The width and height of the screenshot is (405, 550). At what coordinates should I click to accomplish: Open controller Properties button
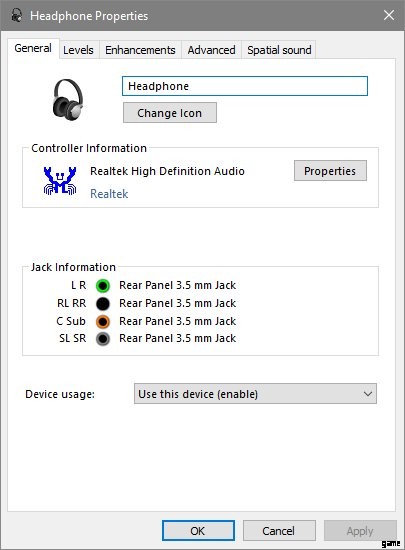pos(330,171)
